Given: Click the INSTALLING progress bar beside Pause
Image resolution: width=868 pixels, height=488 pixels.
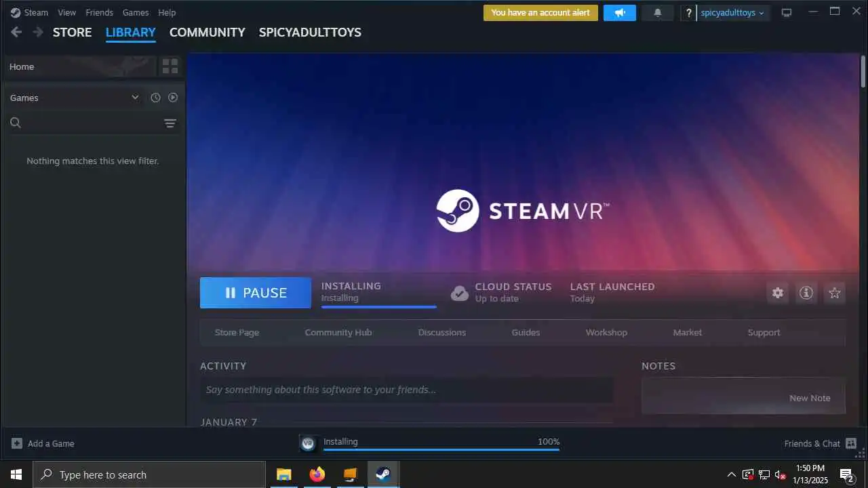Looking at the screenshot, I should click(379, 306).
